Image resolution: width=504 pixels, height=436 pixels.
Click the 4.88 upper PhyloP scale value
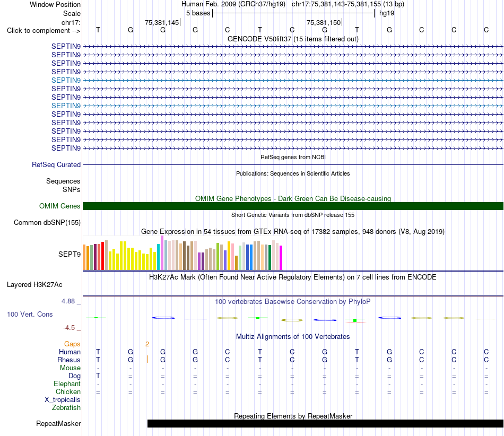click(x=68, y=301)
